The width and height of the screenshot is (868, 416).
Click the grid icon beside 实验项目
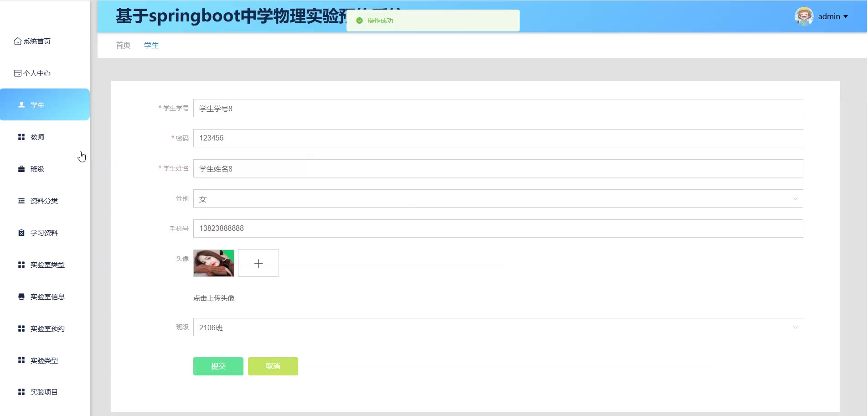click(21, 392)
